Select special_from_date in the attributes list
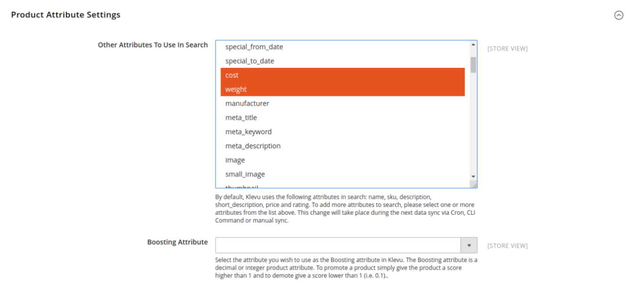Image resolution: width=644 pixels, height=285 pixels. pos(343,47)
